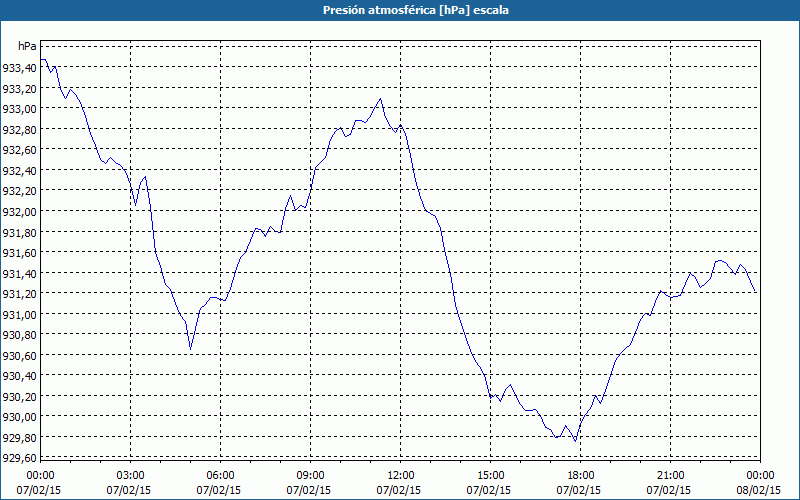Click the 929,80 y-axis value
The width and height of the screenshot is (800, 500).
pyautogui.click(x=19, y=438)
